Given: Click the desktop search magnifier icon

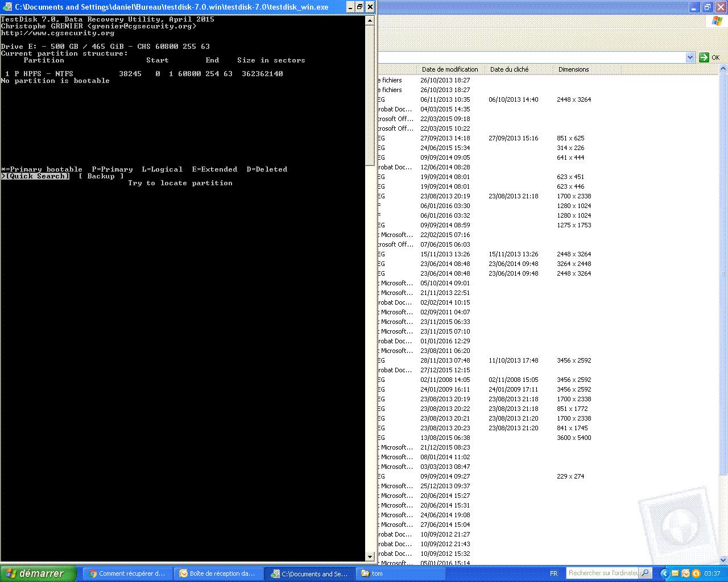Looking at the screenshot, I should click(646, 573).
